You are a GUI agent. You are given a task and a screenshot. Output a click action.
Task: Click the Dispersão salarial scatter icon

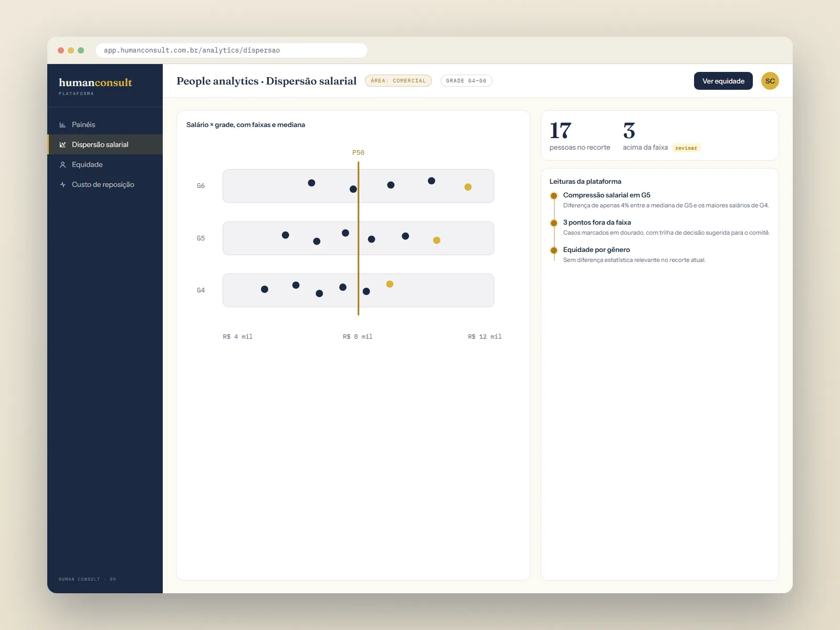(x=62, y=144)
